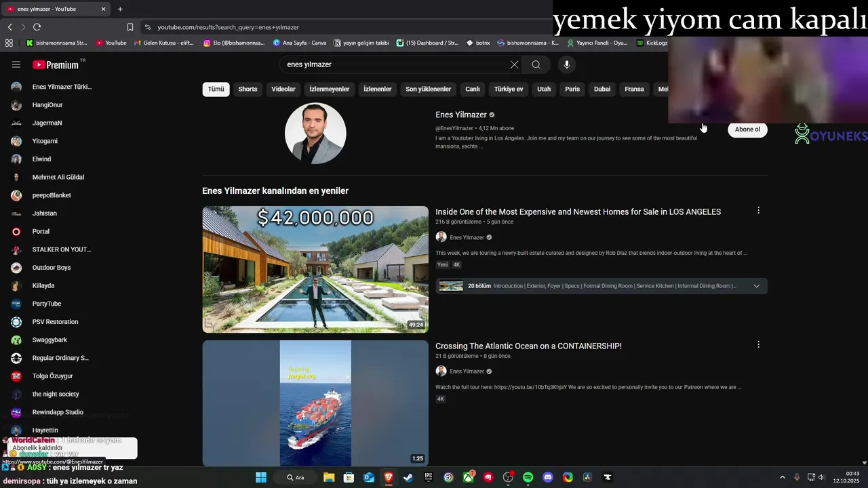The width and height of the screenshot is (868, 488).
Task: Go to the YouTube Premium home logo
Action: tap(56, 64)
